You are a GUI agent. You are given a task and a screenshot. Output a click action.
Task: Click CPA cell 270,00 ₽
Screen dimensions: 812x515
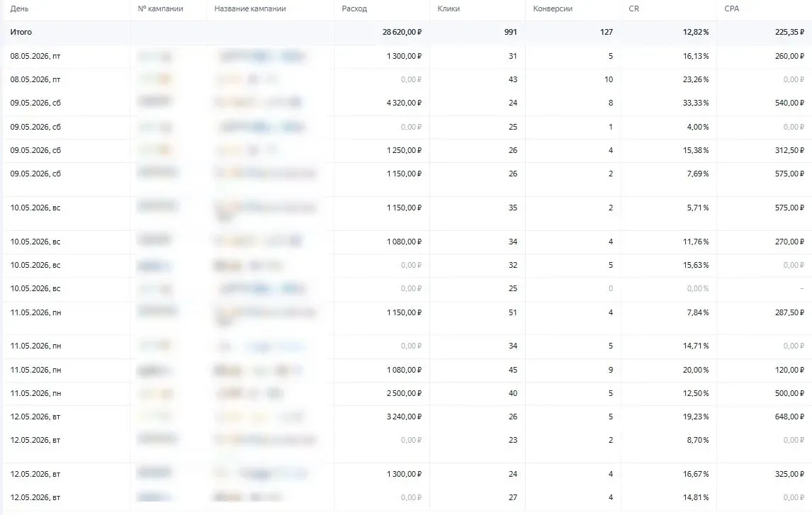(790, 241)
